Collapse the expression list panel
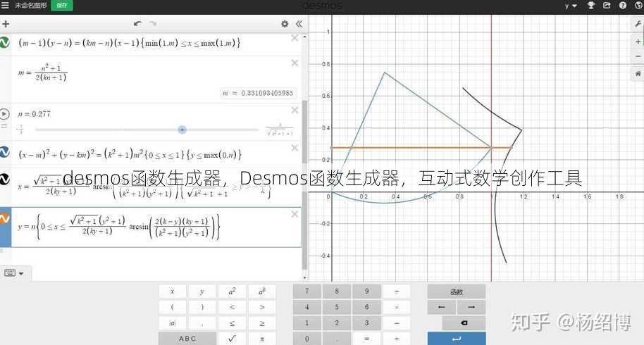Screen dimensions: 644x345 pos(299,24)
